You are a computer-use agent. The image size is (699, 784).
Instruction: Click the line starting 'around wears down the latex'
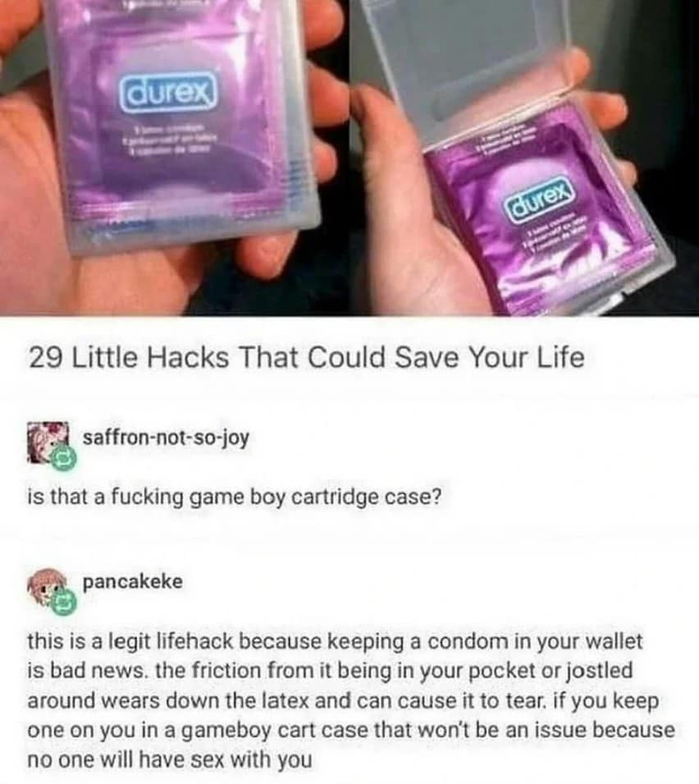(x=343, y=700)
